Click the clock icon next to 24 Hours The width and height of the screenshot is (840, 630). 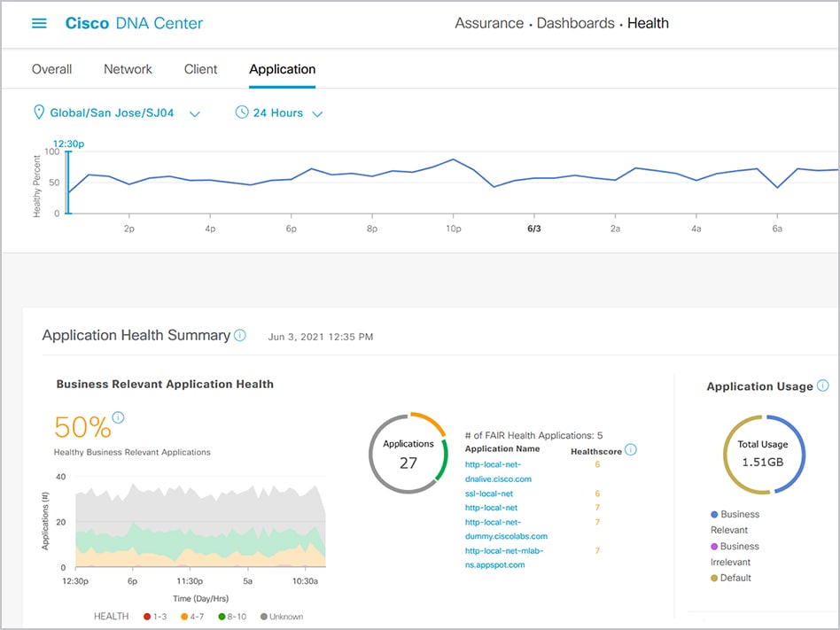[x=239, y=113]
